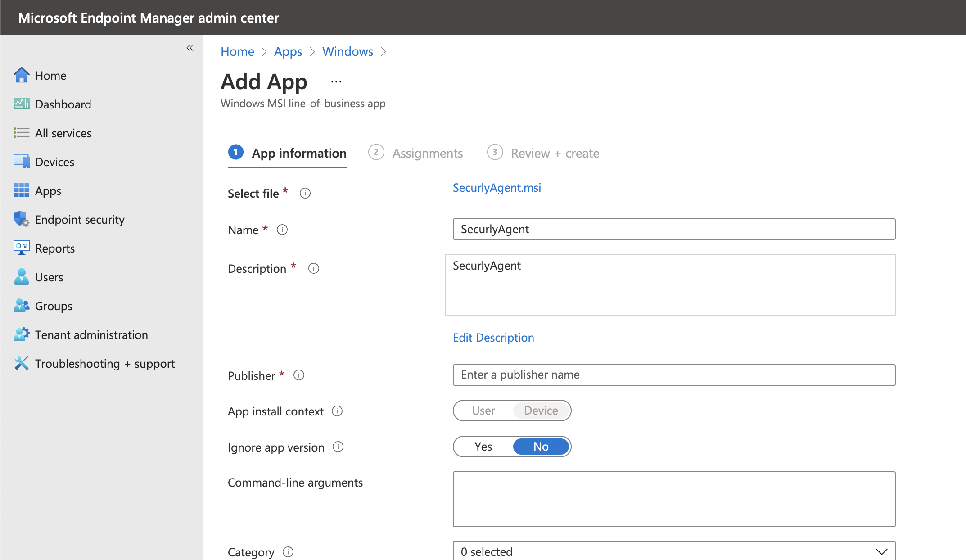Click the Users person icon
The height and width of the screenshot is (560, 966).
tap(21, 277)
